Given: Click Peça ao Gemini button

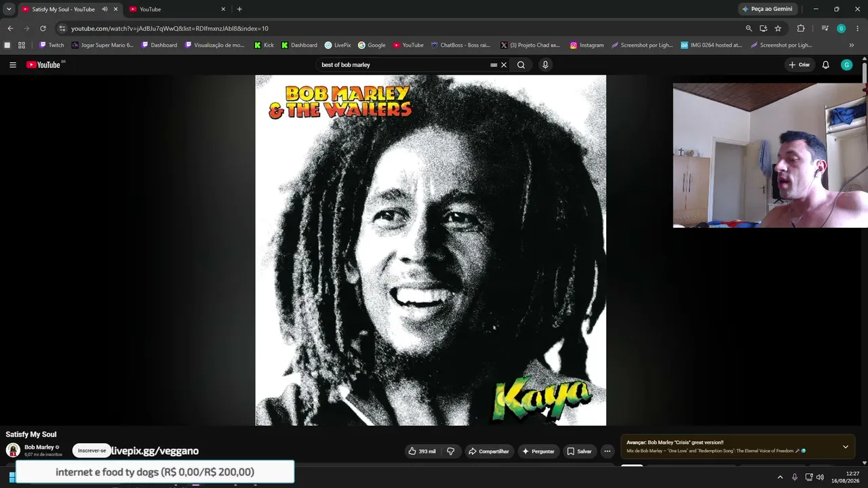Looking at the screenshot, I should [x=767, y=9].
